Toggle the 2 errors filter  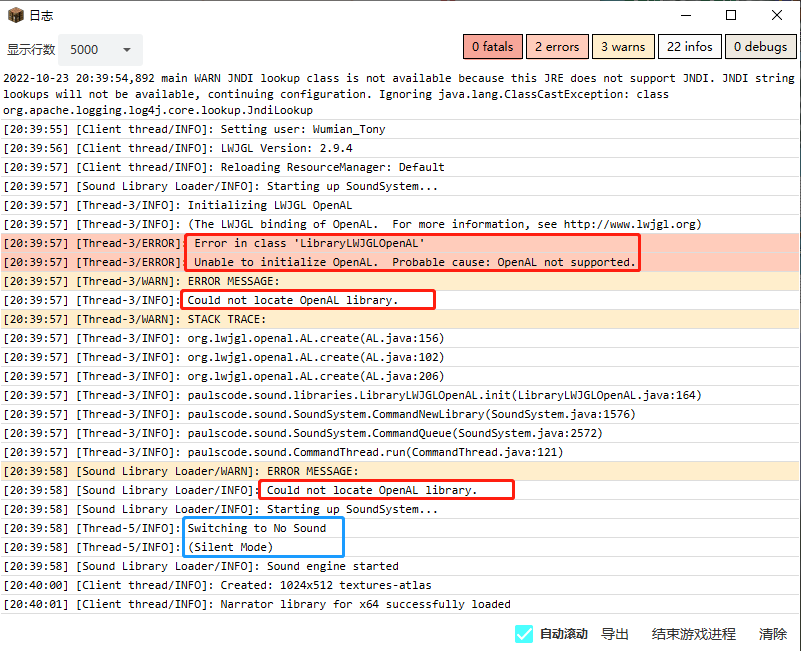tap(557, 47)
